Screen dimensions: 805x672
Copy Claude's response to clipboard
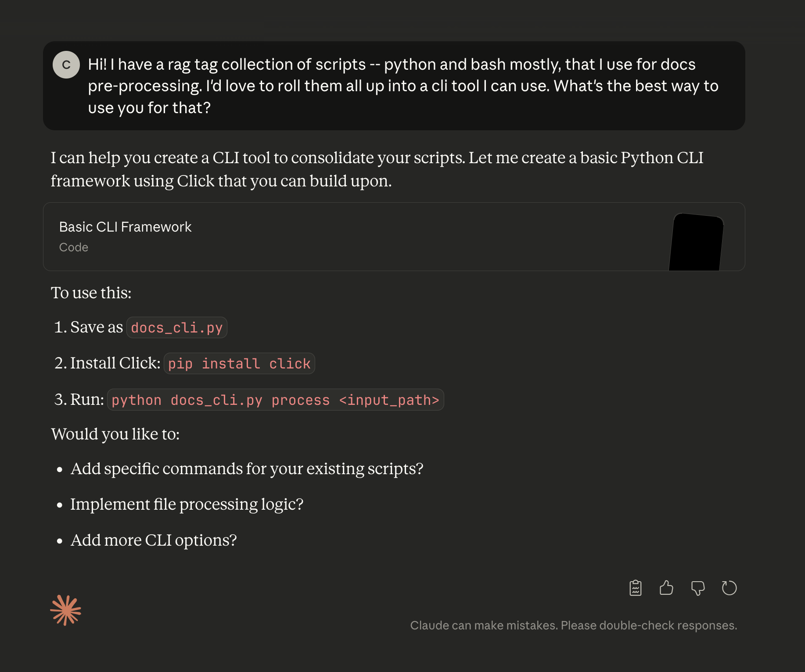point(635,588)
